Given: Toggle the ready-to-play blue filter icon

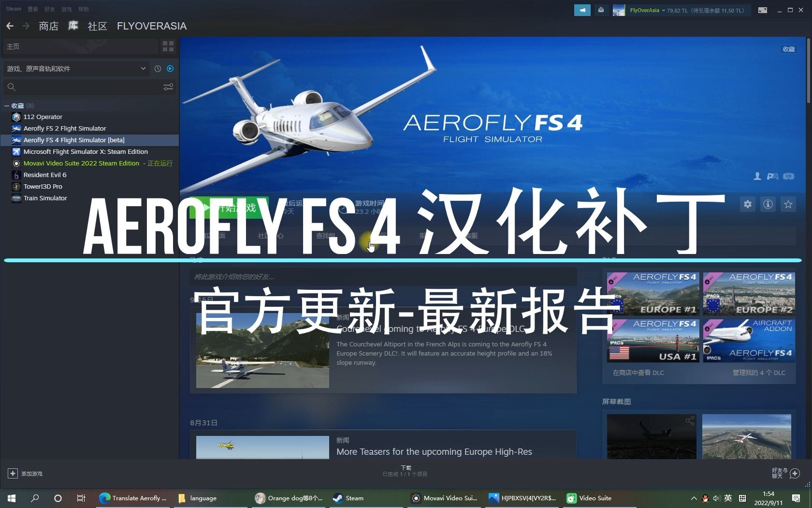Looking at the screenshot, I should coord(170,69).
